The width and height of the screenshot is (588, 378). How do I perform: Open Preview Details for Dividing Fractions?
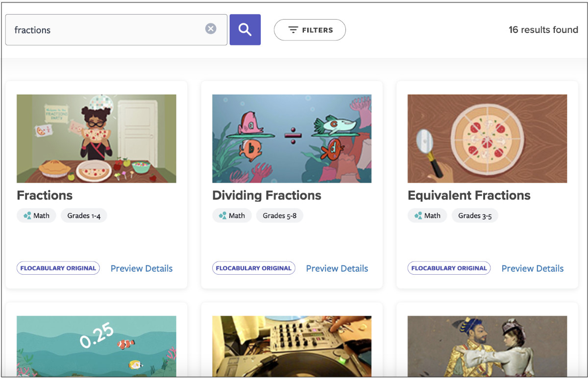[x=337, y=268]
